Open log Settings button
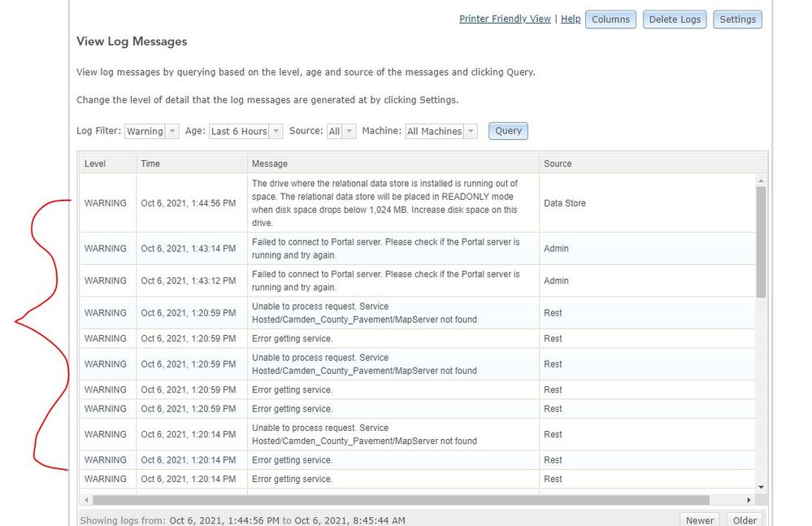This screenshot has width=812, height=526. (737, 20)
